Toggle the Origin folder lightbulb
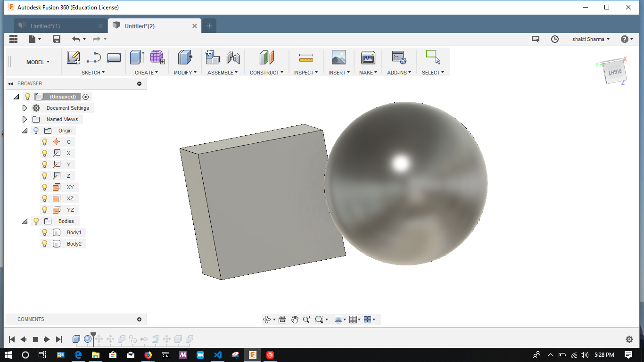This screenshot has height=362, width=644. 36,131
